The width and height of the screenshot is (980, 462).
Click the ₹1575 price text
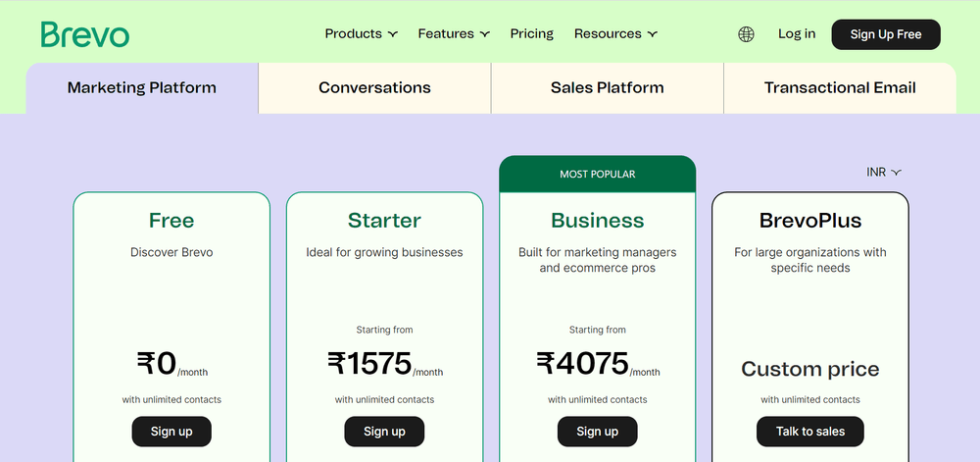(x=369, y=364)
